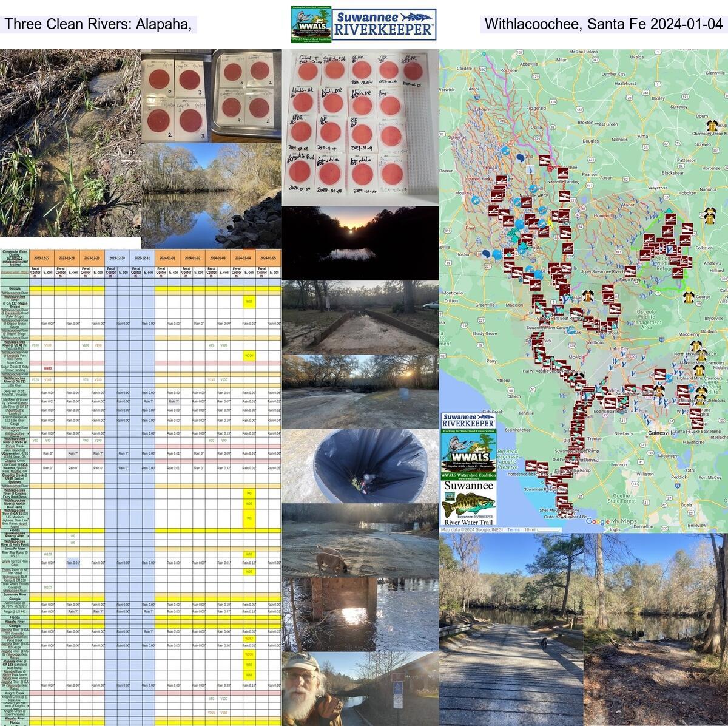Click the Suwannee River Water Trail bass logo
Image resolution: width=728 pixels, height=726 pixels.
[468, 503]
